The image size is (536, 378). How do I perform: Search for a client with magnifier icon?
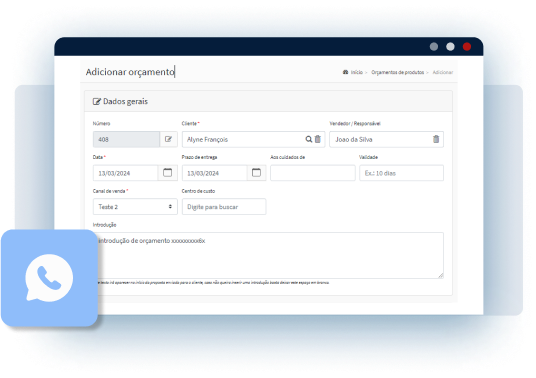click(308, 139)
